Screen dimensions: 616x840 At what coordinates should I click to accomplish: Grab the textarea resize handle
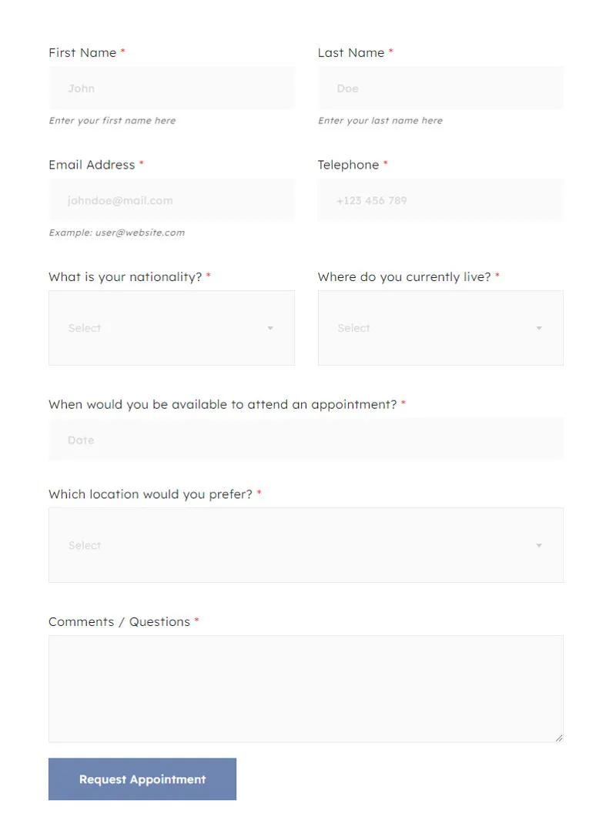pyautogui.click(x=559, y=738)
